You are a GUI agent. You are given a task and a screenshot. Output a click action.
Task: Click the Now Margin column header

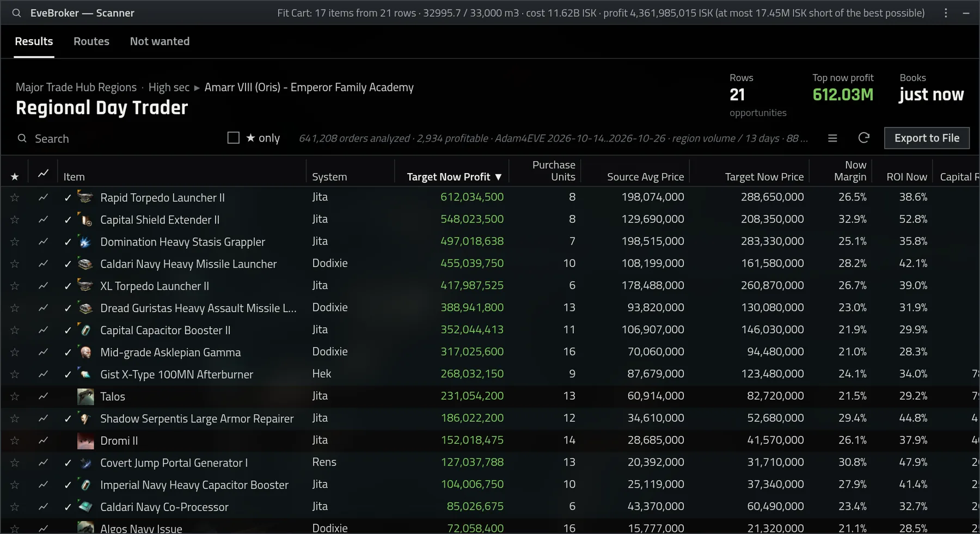pos(850,171)
